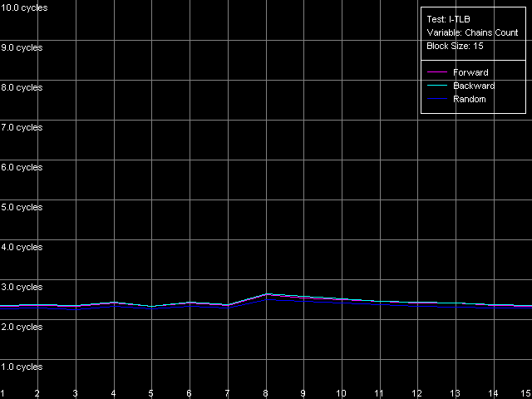Click the 10.0 cycles axis label

[24, 7]
